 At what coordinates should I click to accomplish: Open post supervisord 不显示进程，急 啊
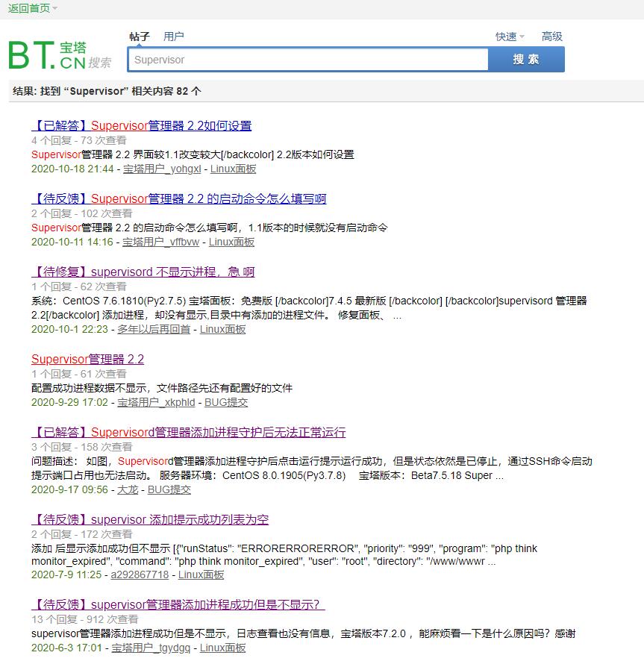click(x=143, y=272)
